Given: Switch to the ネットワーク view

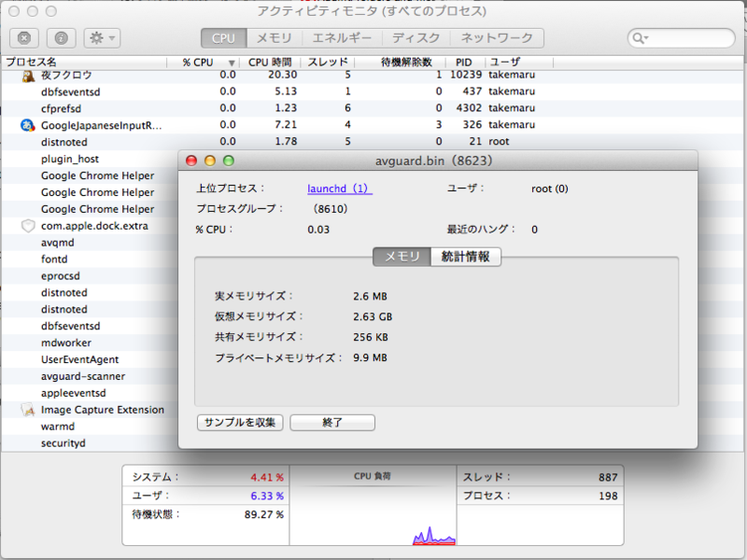Looking at the screenshot, I should (498, 38).
